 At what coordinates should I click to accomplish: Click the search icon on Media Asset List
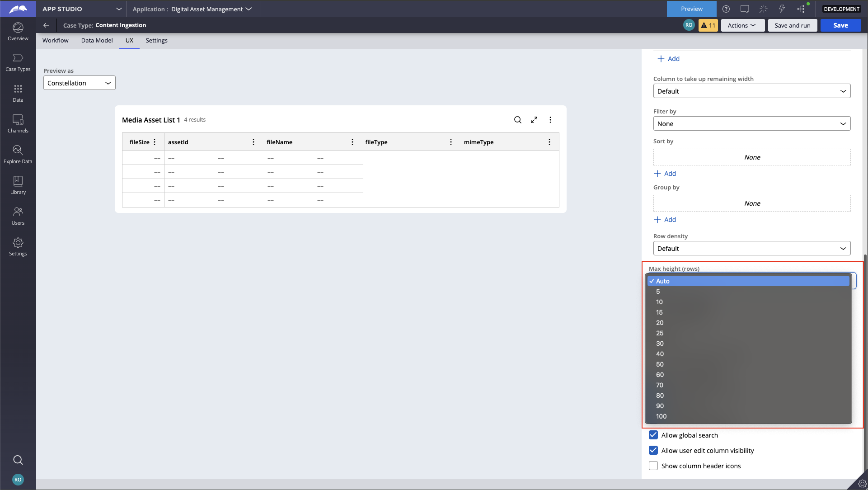pos(517,119)
